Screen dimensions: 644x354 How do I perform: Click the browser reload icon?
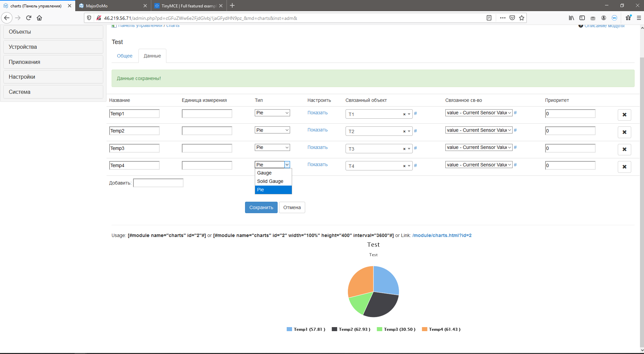(x=29, y=18)
